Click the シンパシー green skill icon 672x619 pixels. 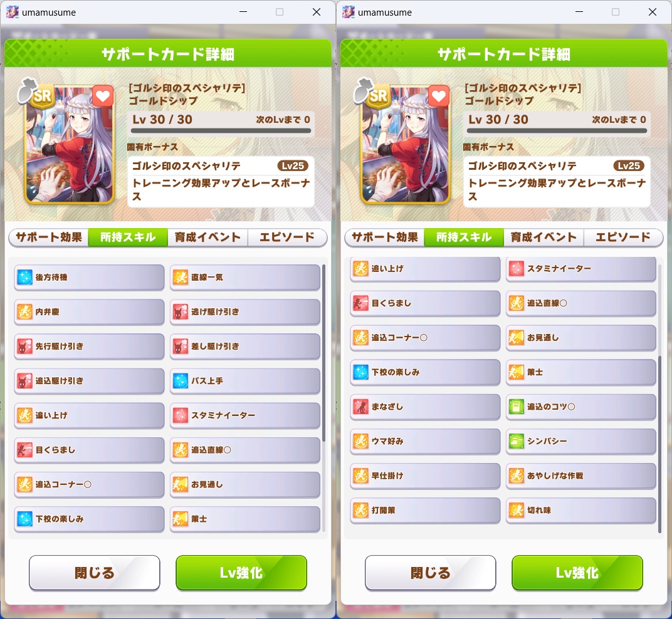[x=517, y=441]
